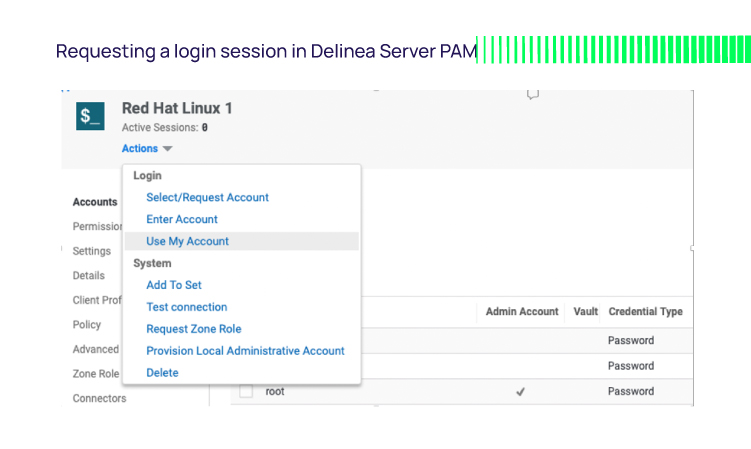
Task: Click Delete in the Actions menu
Action: pos(162,374)
